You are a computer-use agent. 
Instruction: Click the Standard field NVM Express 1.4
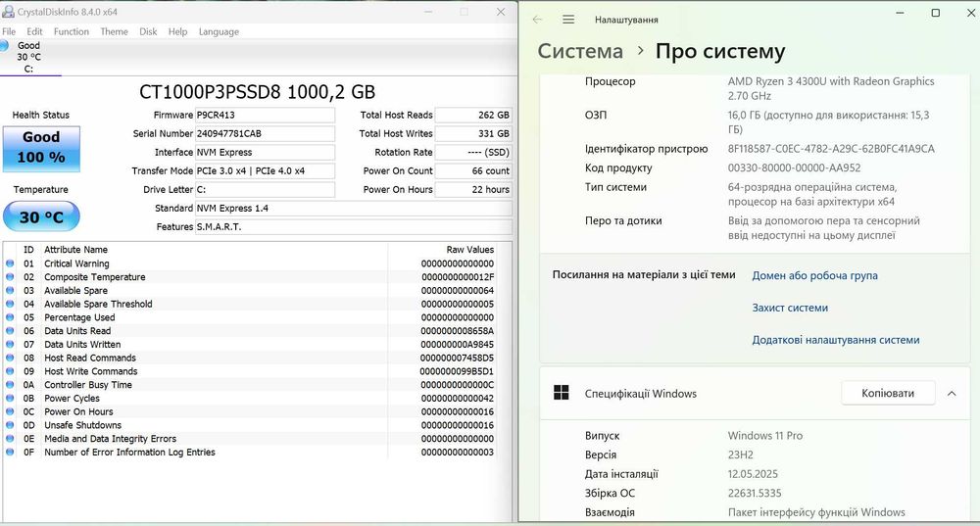point(354,208)
